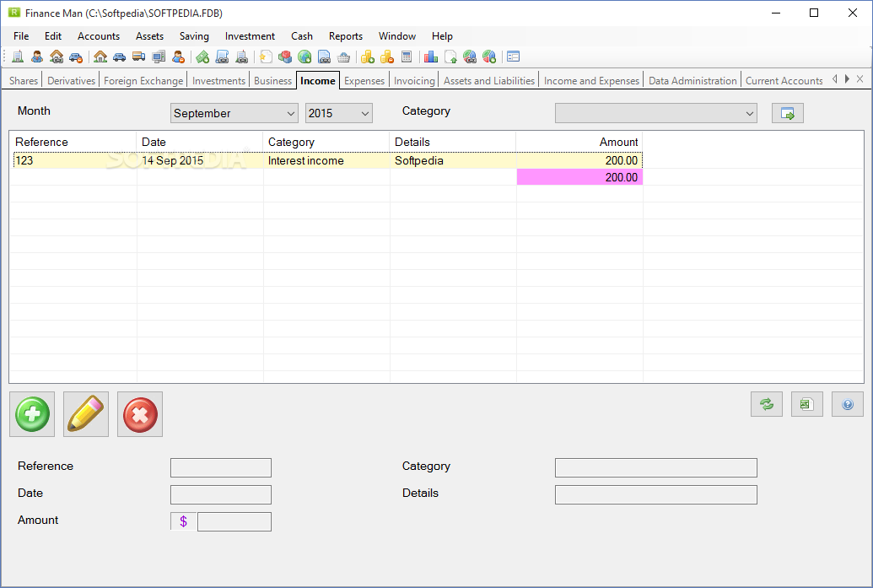873x588 pixels.
Task: Open the File menu
Action: [x=21, y=36]
